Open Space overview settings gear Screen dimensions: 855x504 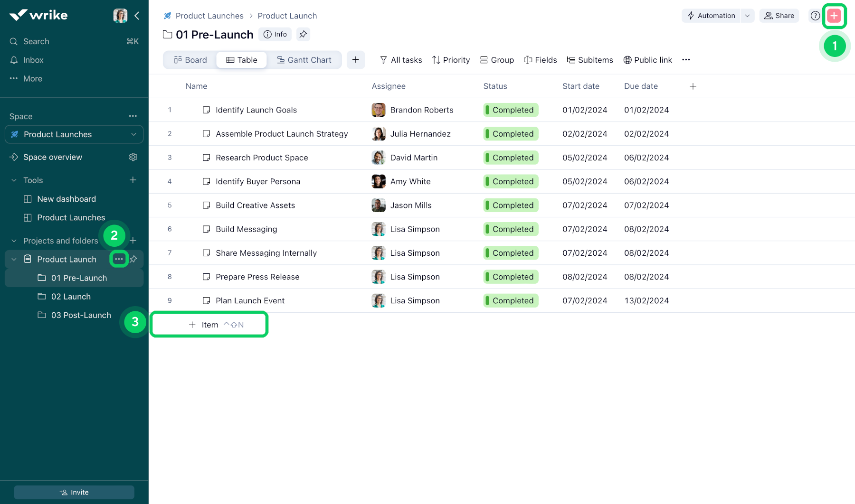[133, 157]
